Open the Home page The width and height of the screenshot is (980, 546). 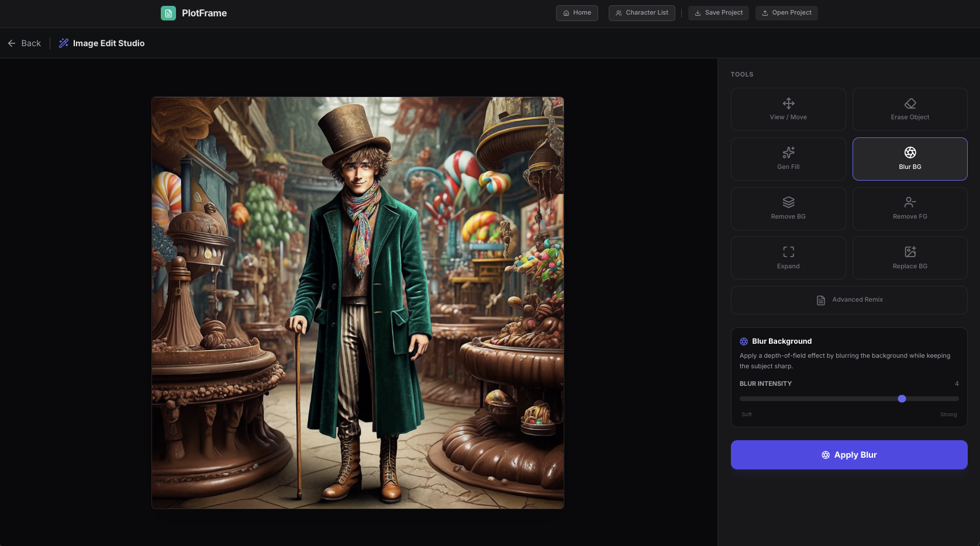[x=577, y=13]
